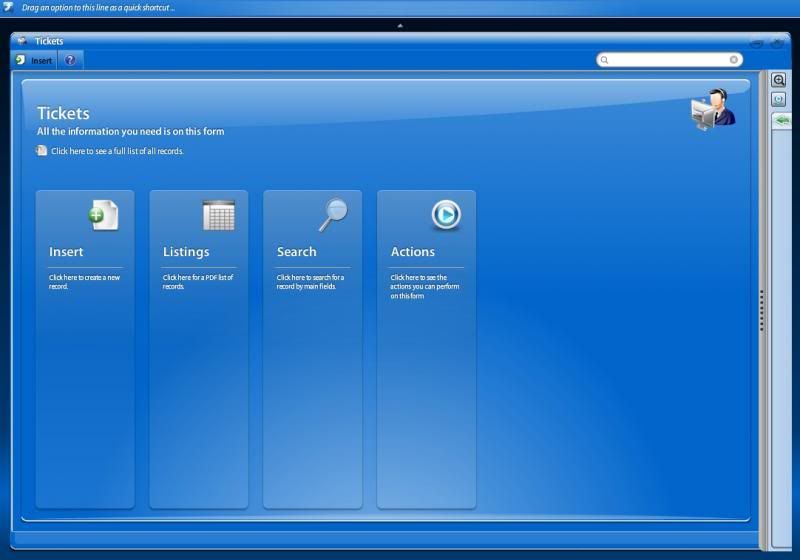
Task: Click the magnifier icon in search box
Action: (x=605, y=60)
